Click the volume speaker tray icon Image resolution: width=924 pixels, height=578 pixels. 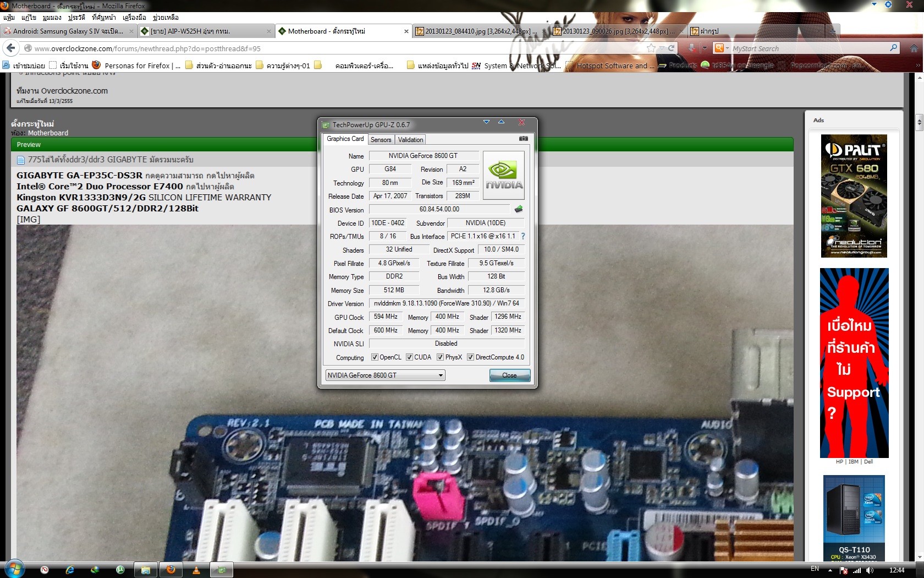tap(870, 570)
